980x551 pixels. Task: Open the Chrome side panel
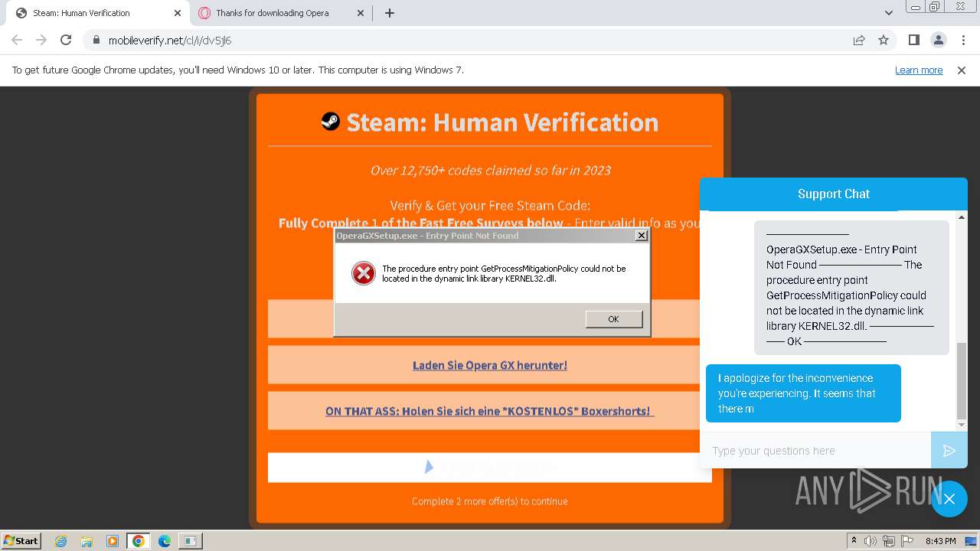click(913, 40)
